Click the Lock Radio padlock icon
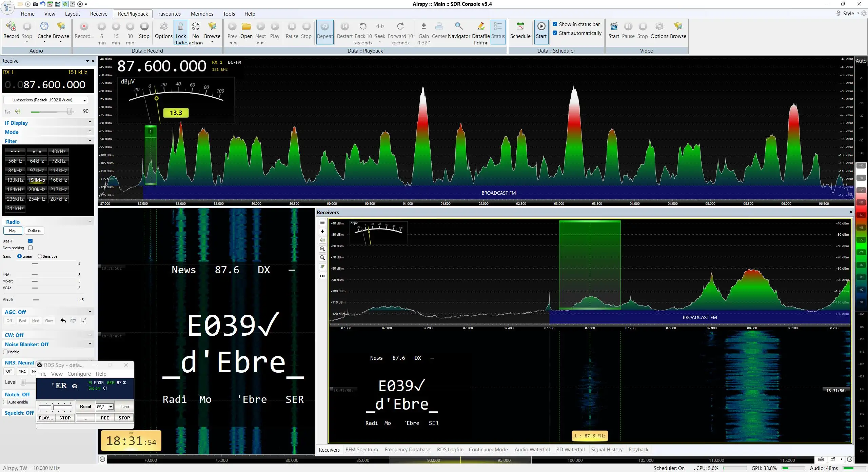868x472 pixels. click(181, 26)
